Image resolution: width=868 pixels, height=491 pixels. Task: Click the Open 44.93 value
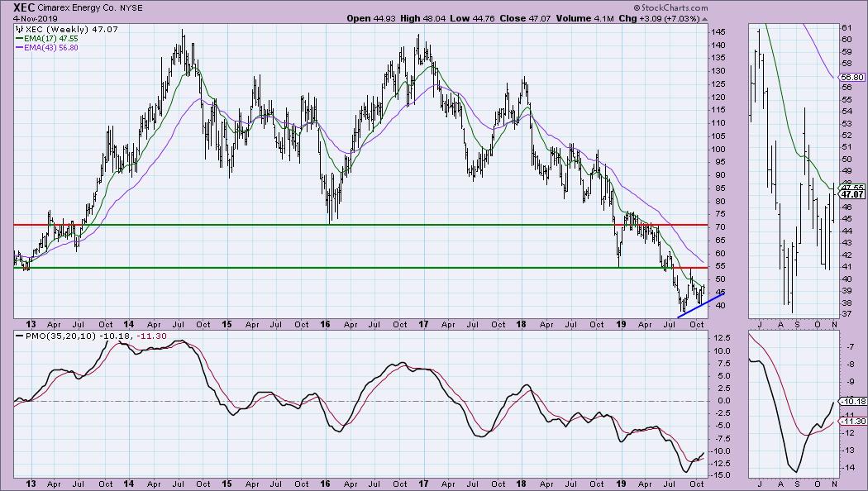pyautogui.click(x=371, y=18)
